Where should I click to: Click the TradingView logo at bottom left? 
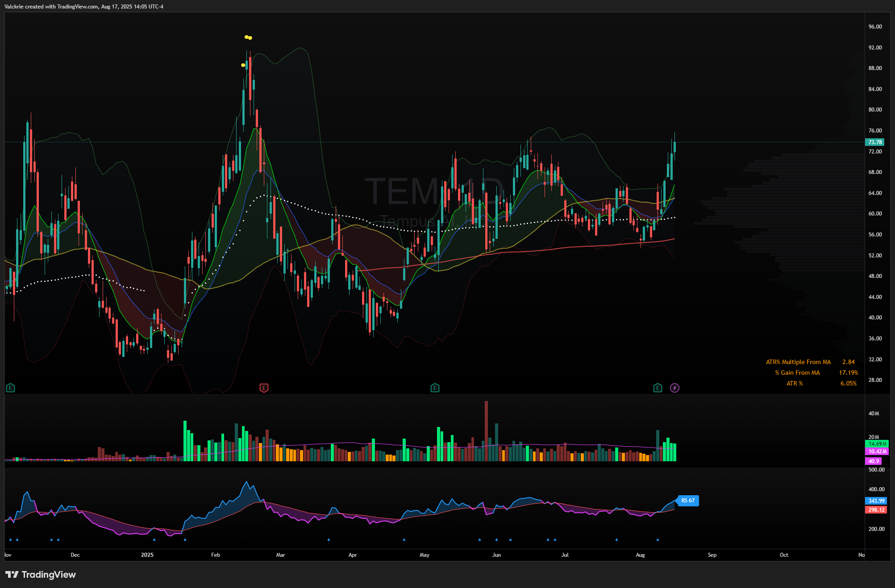click(41, 575)
